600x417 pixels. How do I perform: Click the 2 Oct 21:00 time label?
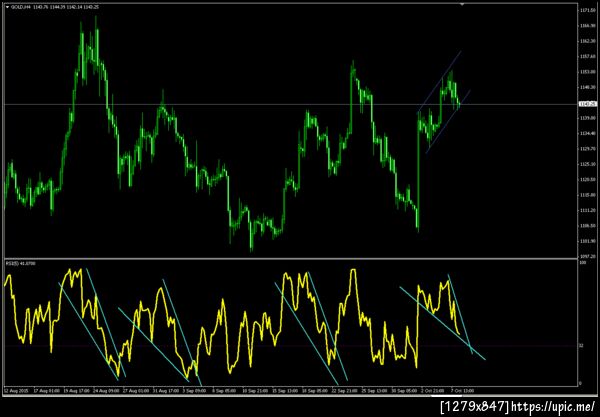[433, 391]
